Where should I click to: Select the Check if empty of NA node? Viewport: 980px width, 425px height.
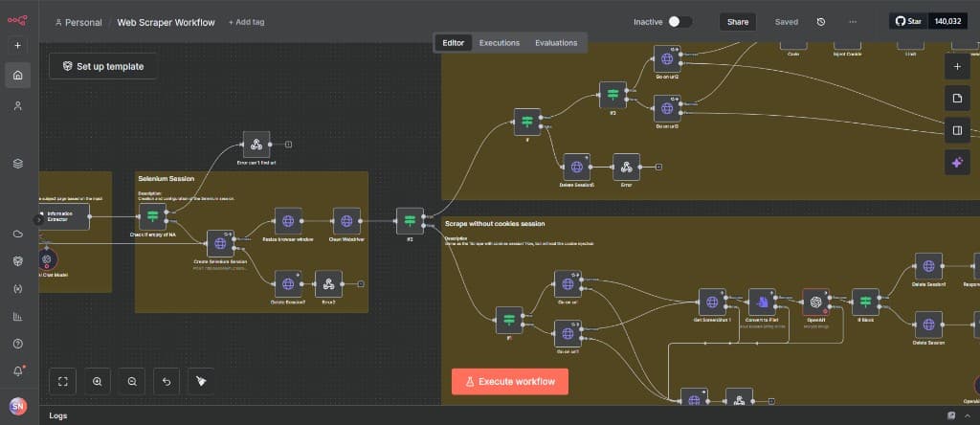coord(152,217)
